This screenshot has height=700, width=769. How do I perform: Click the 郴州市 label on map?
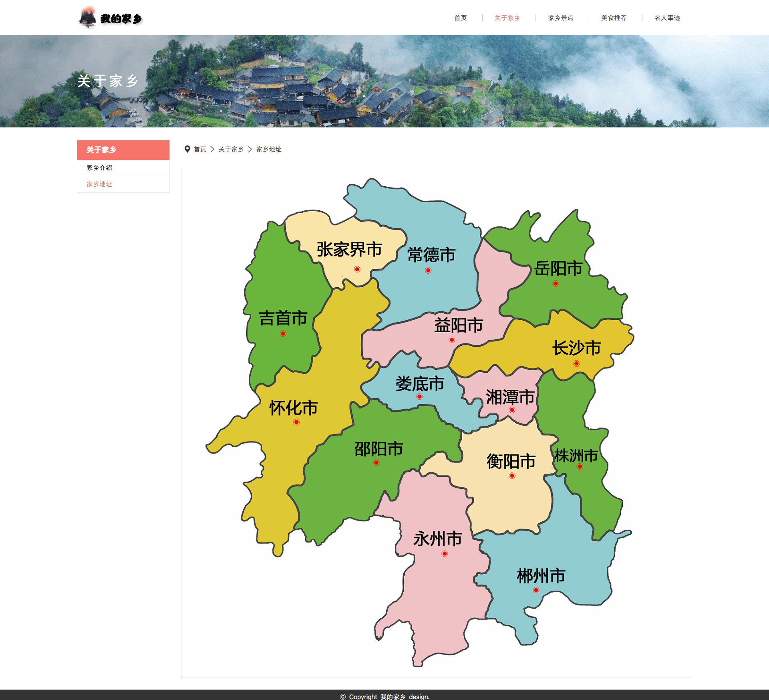click(x=541, y=576)
